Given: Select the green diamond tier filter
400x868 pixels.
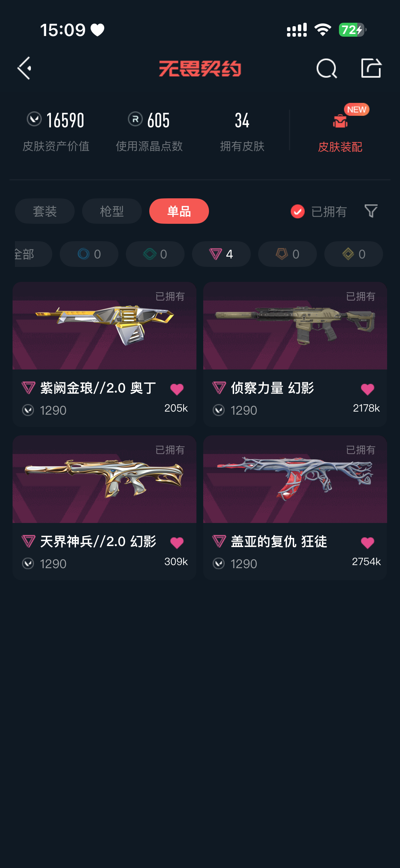Looking at the screenshot, I should click(x=155, y=254).
